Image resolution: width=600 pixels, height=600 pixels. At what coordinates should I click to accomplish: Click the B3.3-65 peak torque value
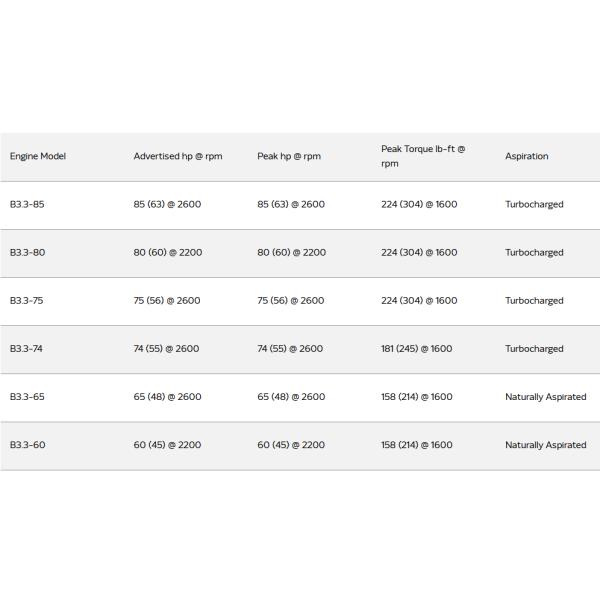(x=417, y=397)
